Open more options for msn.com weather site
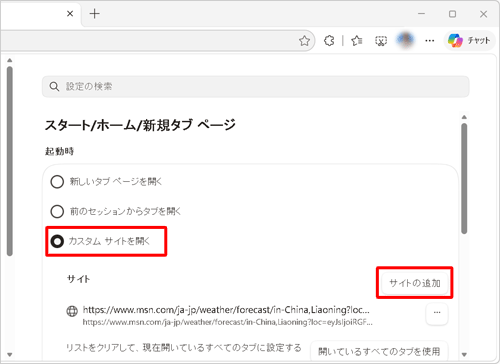The height and width of the screenshot is (364, 500). [437, 313]
